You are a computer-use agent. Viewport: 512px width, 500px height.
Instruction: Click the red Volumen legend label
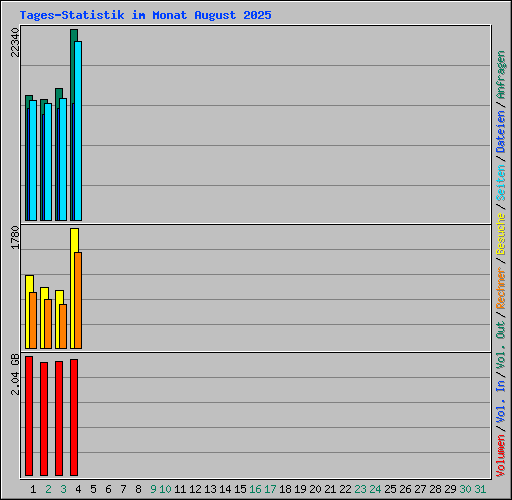pos(500,456)
